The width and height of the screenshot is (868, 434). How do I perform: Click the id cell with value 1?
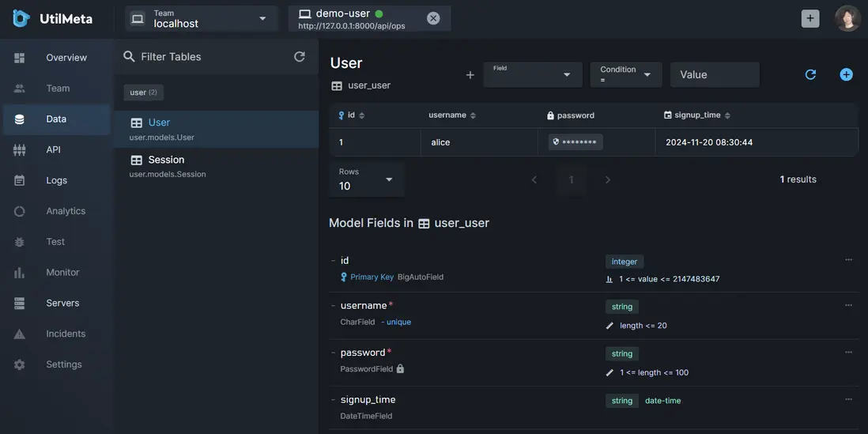375,142
